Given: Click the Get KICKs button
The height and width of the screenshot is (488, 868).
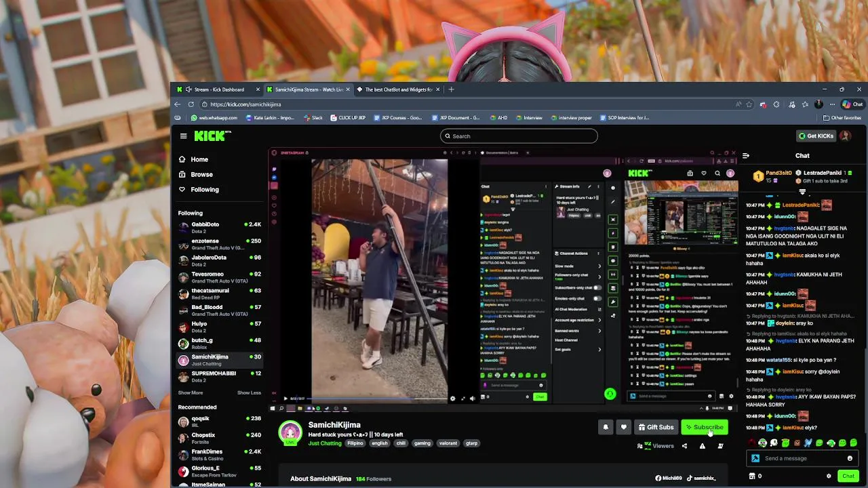Looking at the screenshot, I should pyautogui.click(x=816, y=136).
